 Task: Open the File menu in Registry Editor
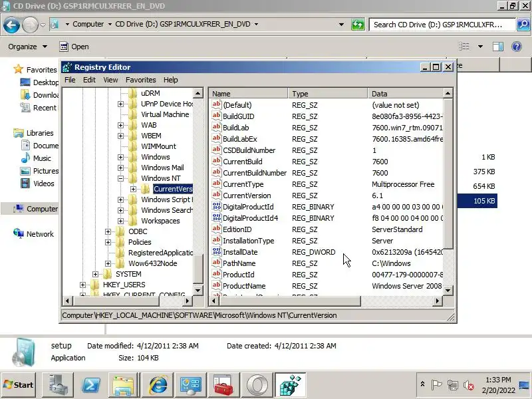pyautogui.click(x=70, y=80)
